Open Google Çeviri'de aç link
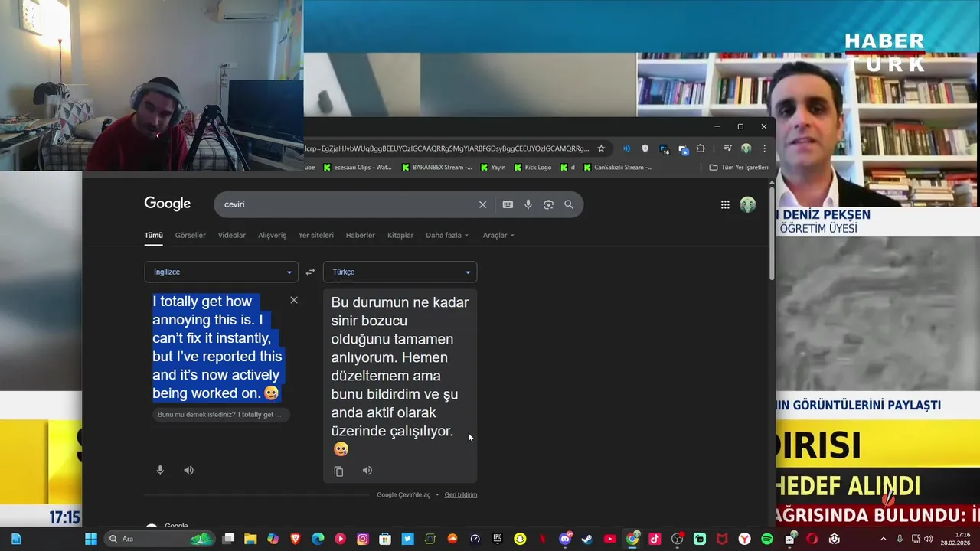The width and height of the screenshot is (980, 551). [x=403, y=494]
